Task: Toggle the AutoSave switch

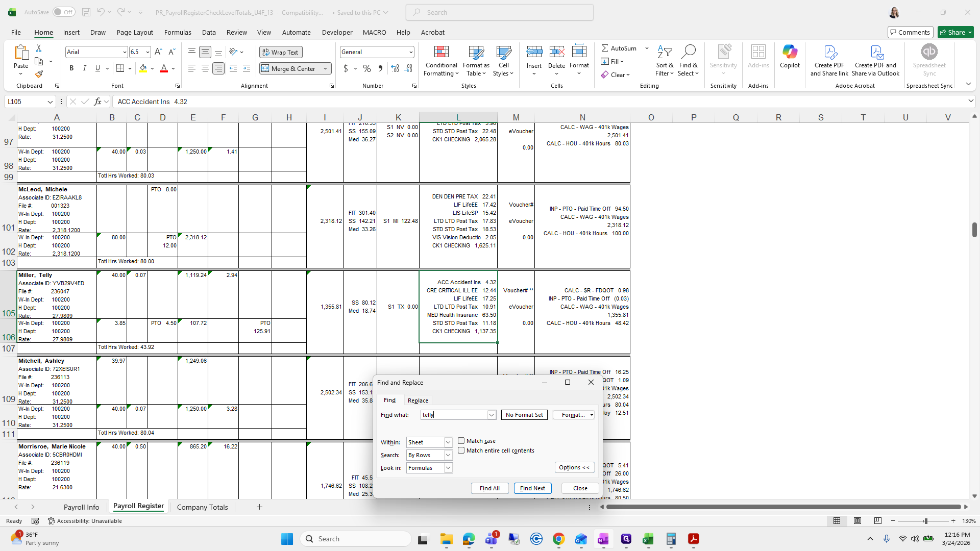Action: [64, 12]
